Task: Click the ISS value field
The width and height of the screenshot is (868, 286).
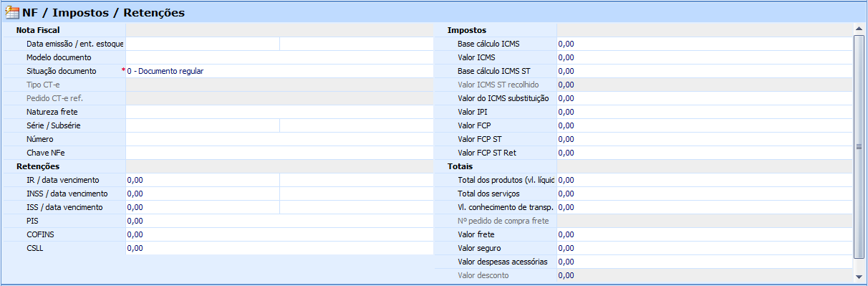Action: click(203, 207)
